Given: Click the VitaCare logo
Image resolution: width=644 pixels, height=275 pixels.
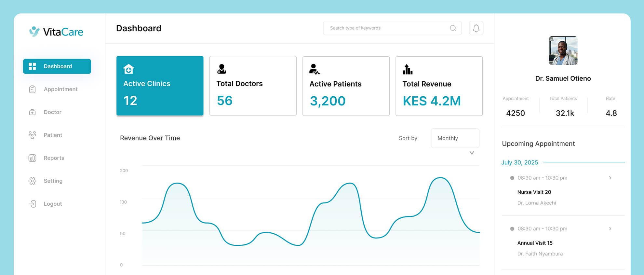Looking at the screenshot, I should pyautogui.click(x=56, y=32).
